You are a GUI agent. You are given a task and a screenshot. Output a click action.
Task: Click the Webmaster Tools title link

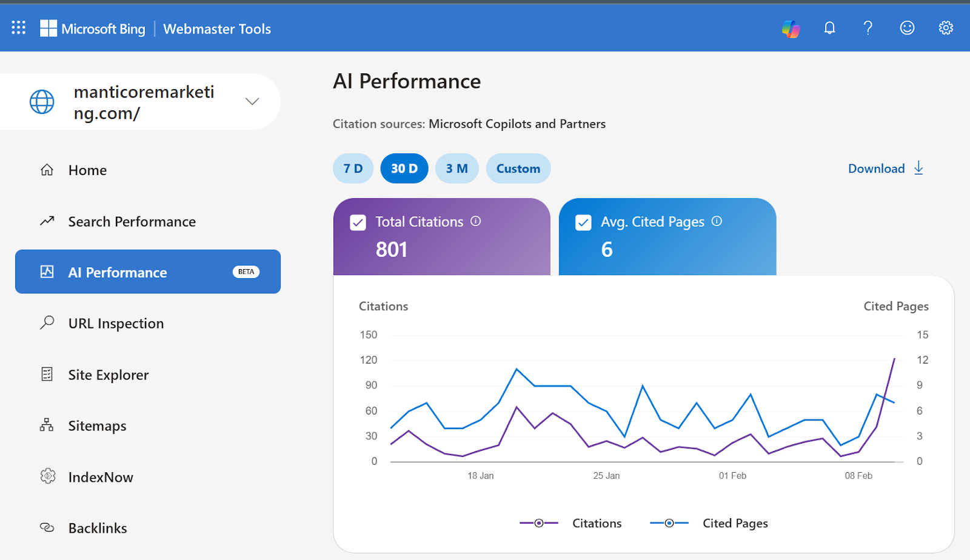[x=217, y=28]
